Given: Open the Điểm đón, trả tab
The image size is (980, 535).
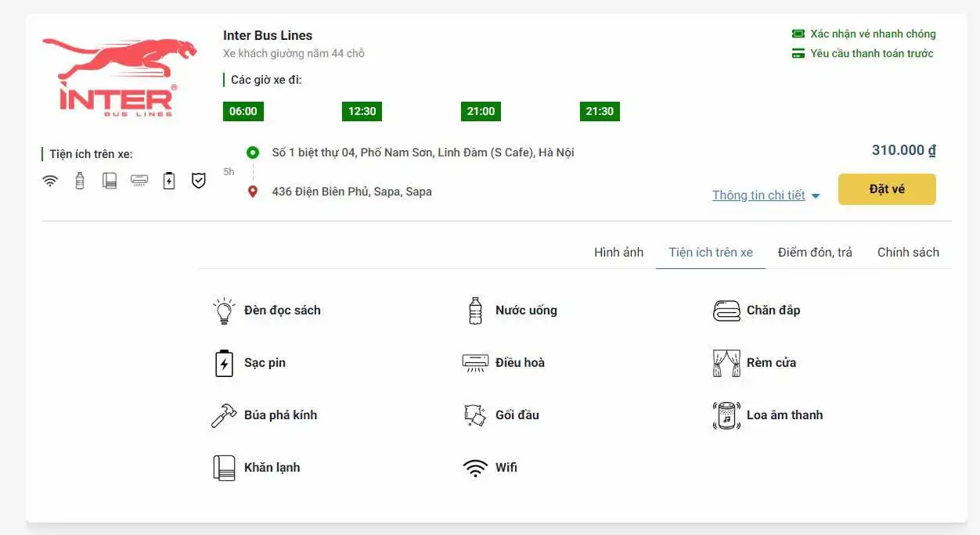Looking at the screenshot, I should 815,252.
